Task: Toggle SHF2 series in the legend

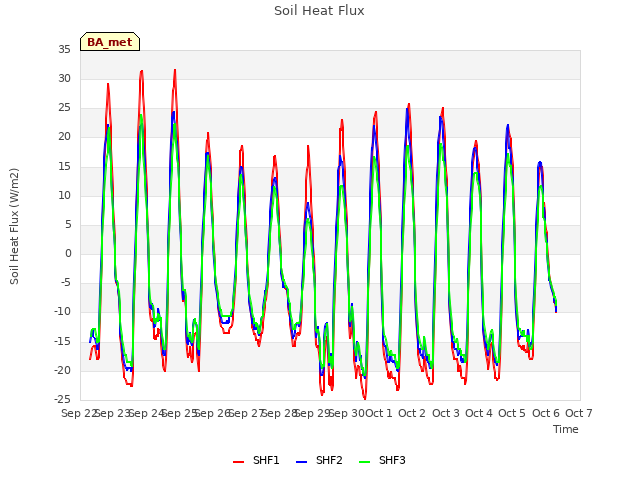Action: click(319, 460)
